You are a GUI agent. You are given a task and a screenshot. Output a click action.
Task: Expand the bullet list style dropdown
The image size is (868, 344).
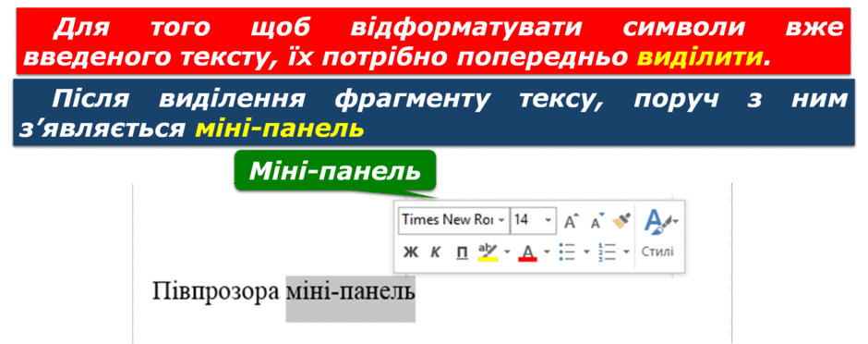pos(586,252)
